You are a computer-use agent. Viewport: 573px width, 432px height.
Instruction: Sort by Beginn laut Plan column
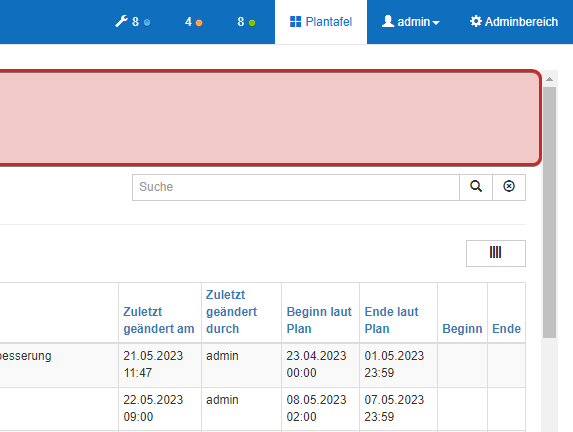319,320
